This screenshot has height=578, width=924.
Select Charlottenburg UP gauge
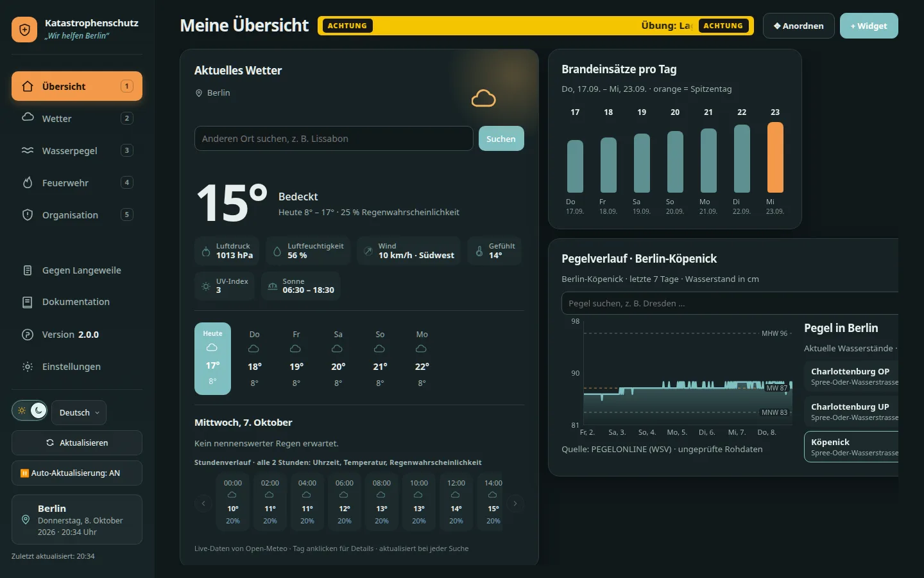[x=851, y=412]
